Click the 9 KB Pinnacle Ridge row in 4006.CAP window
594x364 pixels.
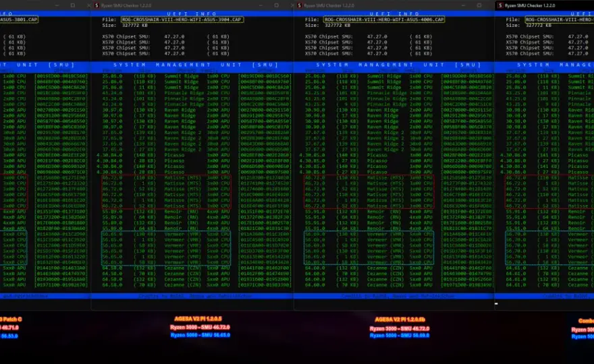[400, 104]
